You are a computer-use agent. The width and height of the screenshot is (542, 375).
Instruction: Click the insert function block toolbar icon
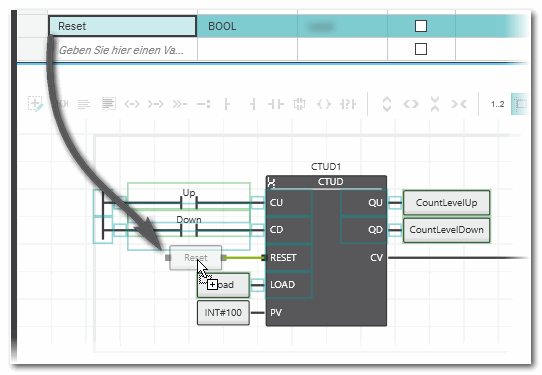pyautogui.click(x=299, y=104)
